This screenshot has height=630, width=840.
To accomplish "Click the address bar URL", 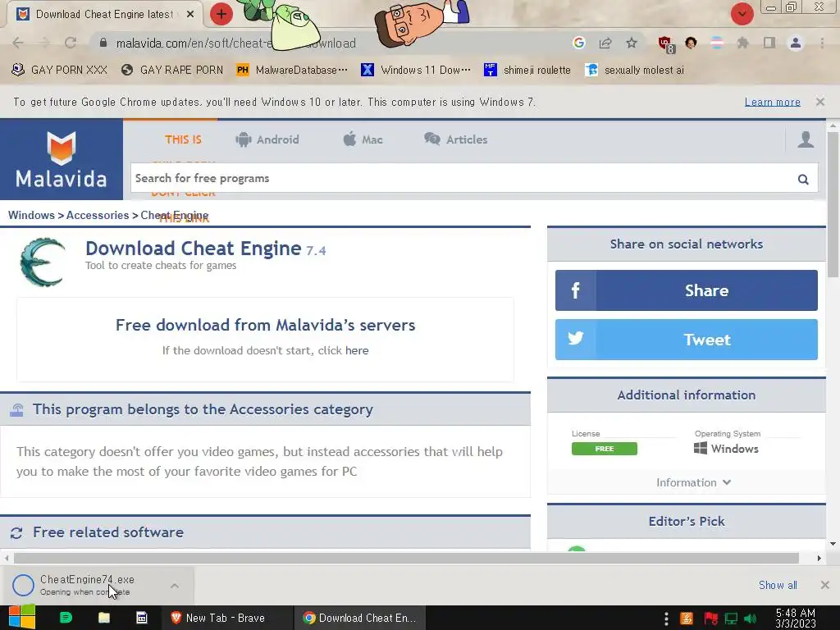I will (x=235, y=43).
